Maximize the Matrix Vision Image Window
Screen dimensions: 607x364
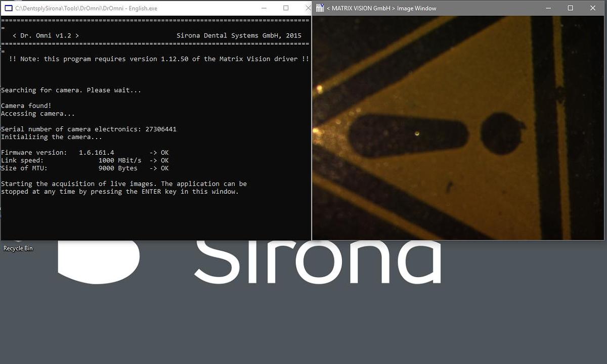[571, 8]
